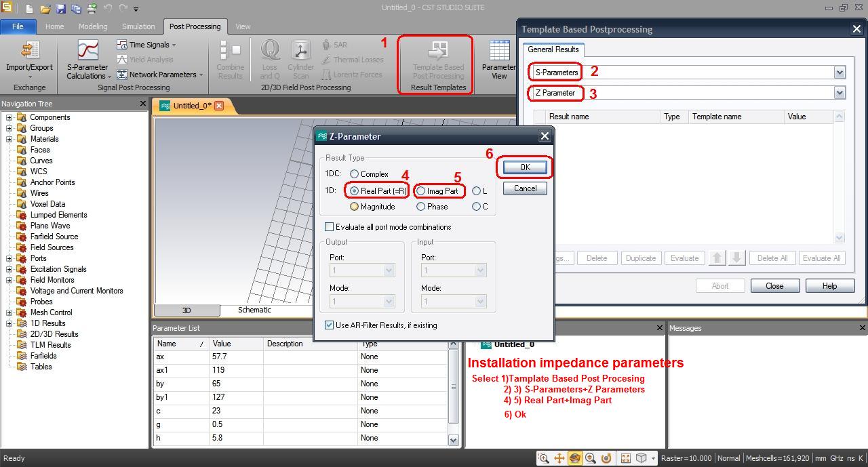Toggle Use AR-Filter Results checkbox
This screenshot has width=868, height=467.
(x=330, y=325)
